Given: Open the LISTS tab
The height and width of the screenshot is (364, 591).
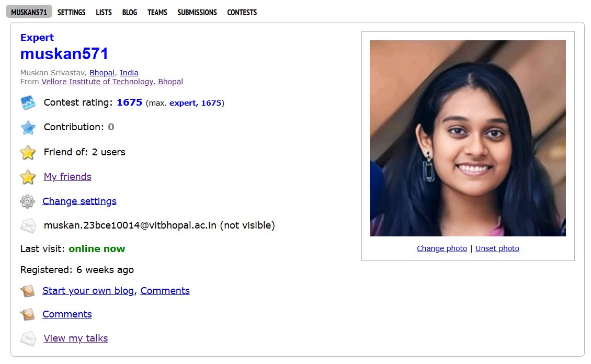Looking at the screenshot, I should [104, 13].
